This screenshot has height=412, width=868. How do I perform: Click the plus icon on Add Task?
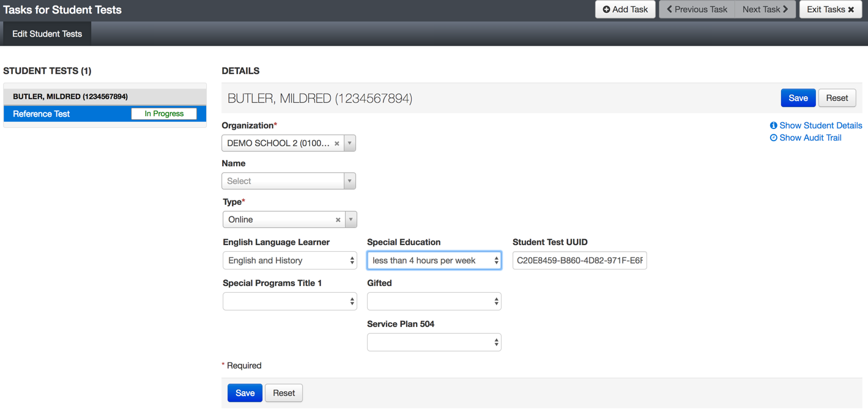coord(606,9)
